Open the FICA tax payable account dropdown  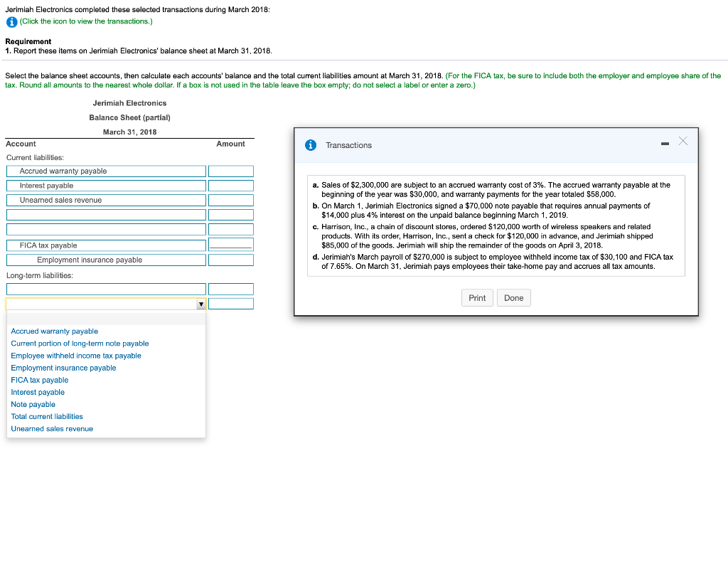click(x=106, y=245)
